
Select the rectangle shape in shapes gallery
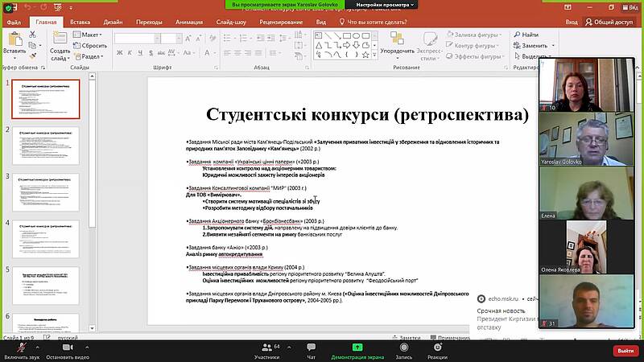347,35
